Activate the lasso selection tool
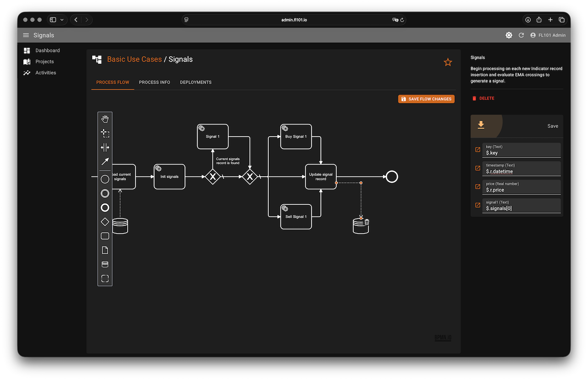The image size is (588, 380). pyautogui.click(x=105, y=134)
